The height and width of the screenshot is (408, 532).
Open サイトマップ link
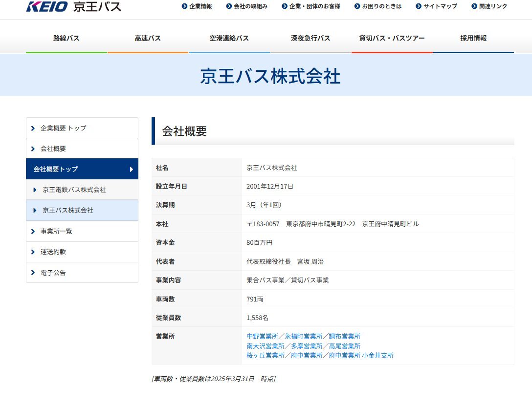pos(441,6)
